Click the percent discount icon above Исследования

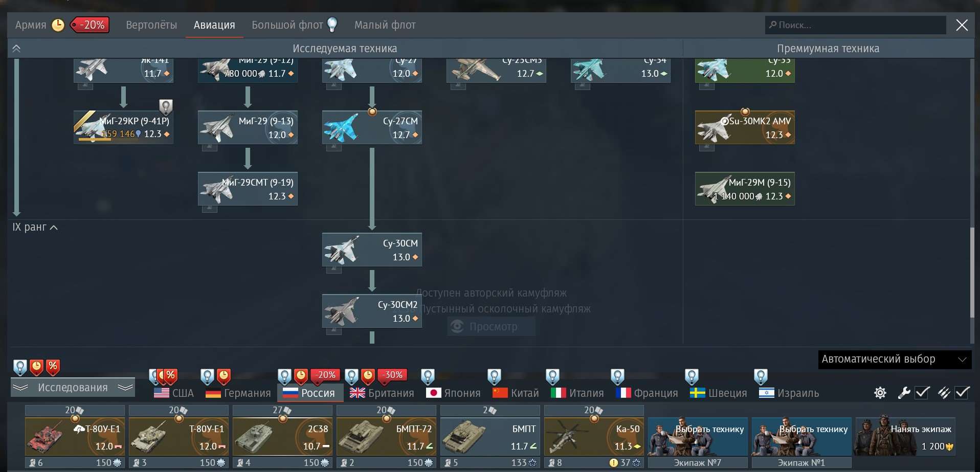point(53,367)
